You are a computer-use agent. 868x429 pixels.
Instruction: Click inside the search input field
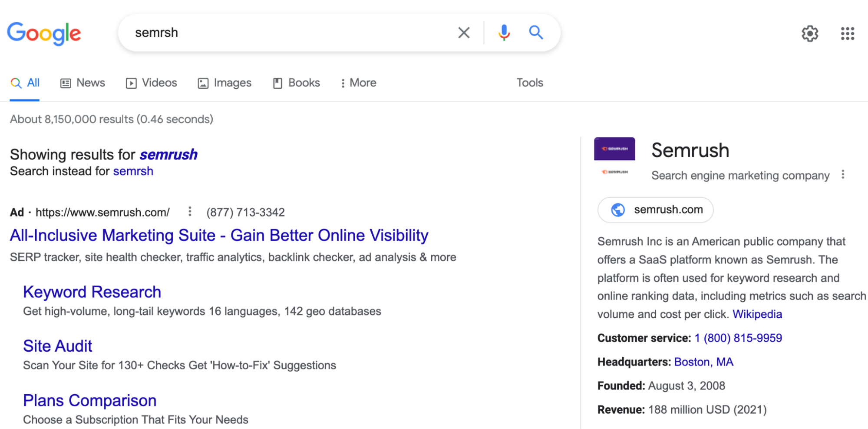click(x=291, y=33)
